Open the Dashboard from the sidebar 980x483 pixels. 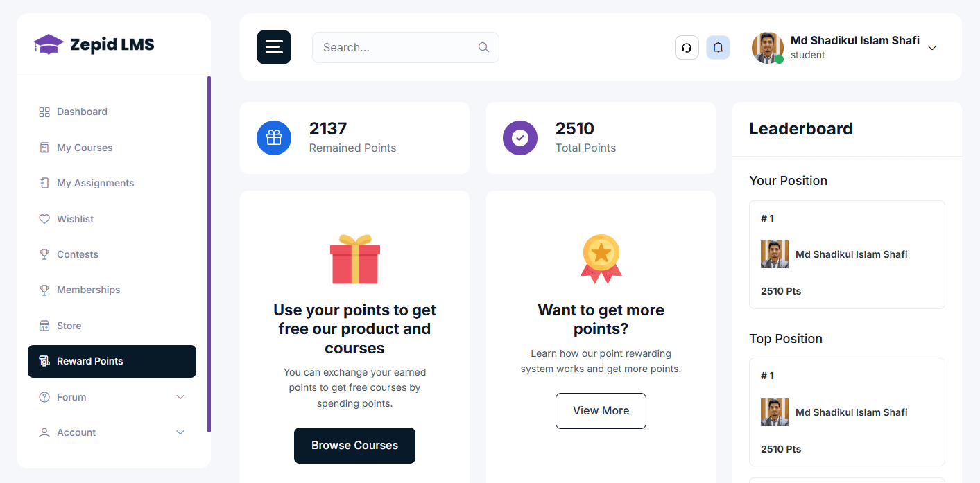coord(81,112)
